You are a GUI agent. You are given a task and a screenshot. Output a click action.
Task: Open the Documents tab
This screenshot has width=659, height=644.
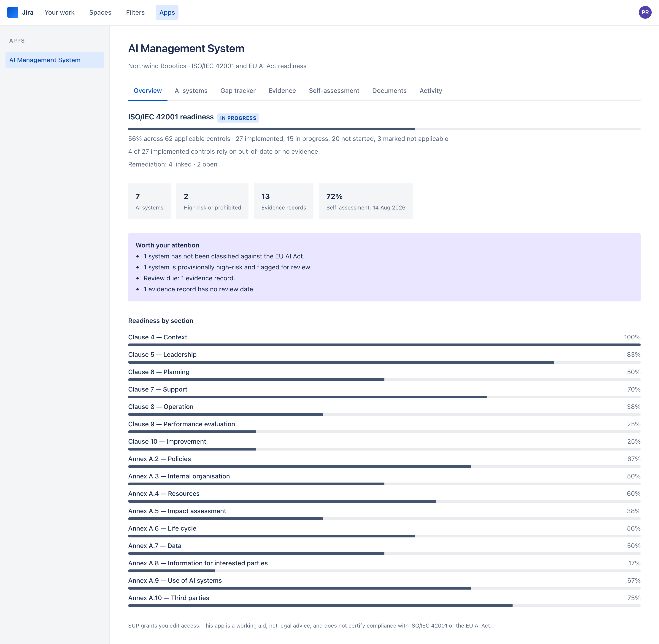[x=389, y=91]
